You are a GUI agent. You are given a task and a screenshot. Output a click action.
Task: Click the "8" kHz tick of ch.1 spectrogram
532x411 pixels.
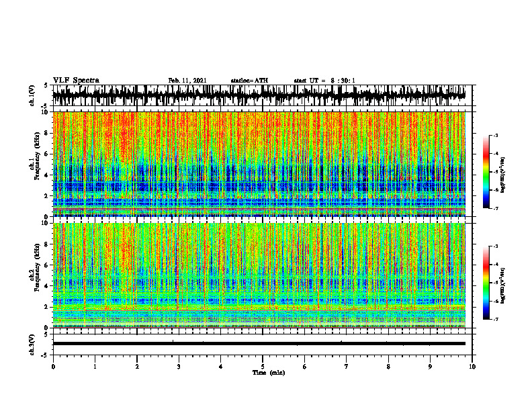pos(47,133)
